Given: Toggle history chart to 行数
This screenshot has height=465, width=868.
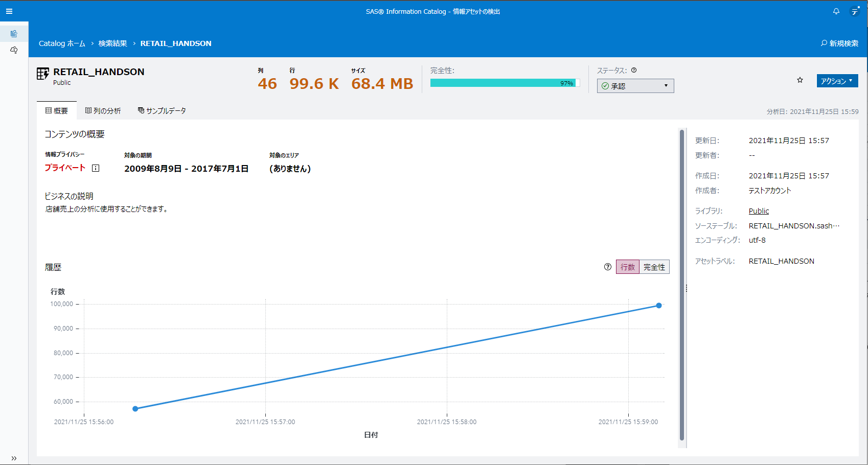Looking at the screenshot, I should pos(628,267).
